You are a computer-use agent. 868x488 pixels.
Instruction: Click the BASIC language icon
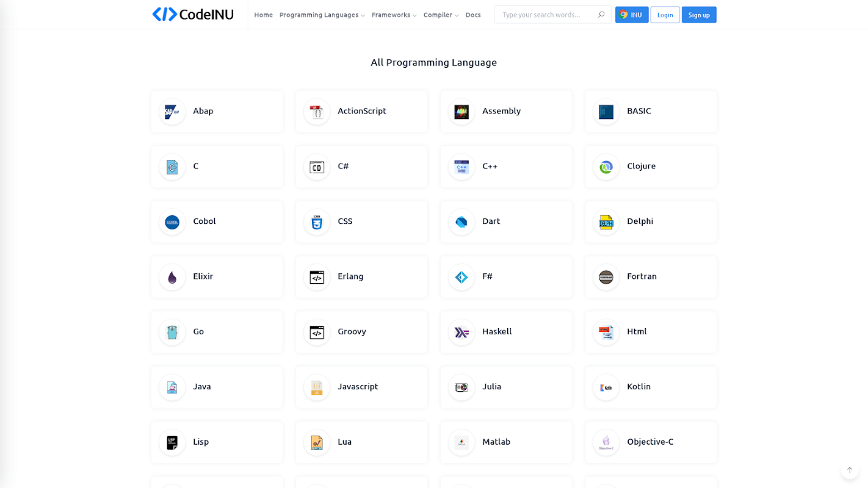tap(606, 112)
